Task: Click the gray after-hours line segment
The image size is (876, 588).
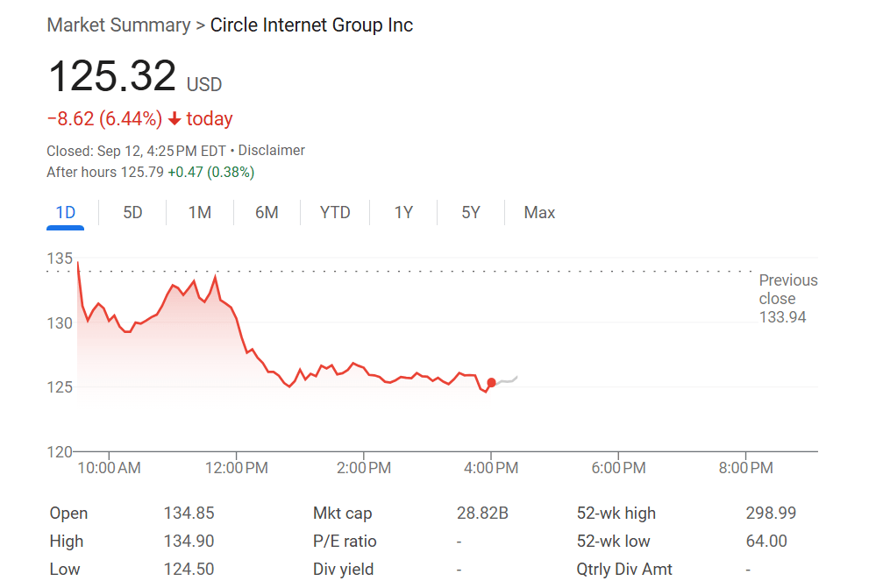Action: (x=507, y=380)
